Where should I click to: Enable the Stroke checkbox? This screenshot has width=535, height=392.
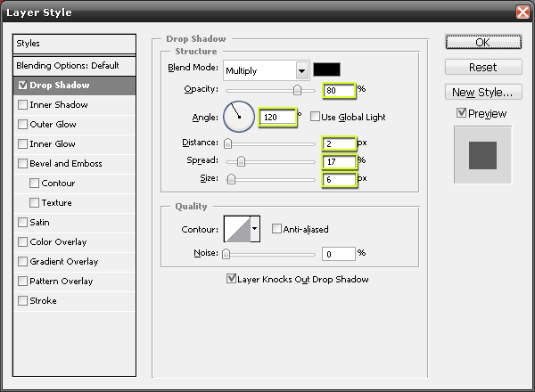[22, 300]
